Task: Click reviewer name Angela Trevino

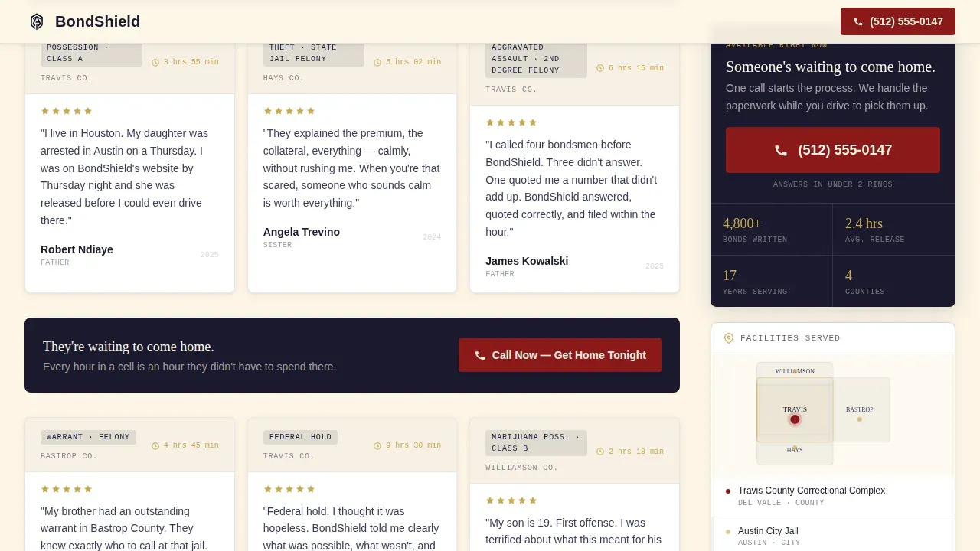Action: pyautogui.click(x=302, y=232)
